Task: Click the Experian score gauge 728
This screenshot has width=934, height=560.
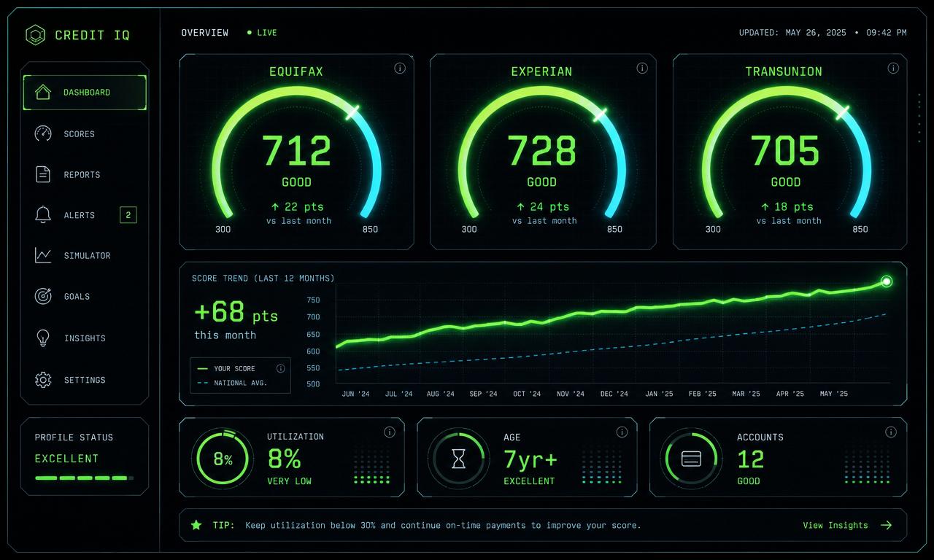Action: click(541, 152)
